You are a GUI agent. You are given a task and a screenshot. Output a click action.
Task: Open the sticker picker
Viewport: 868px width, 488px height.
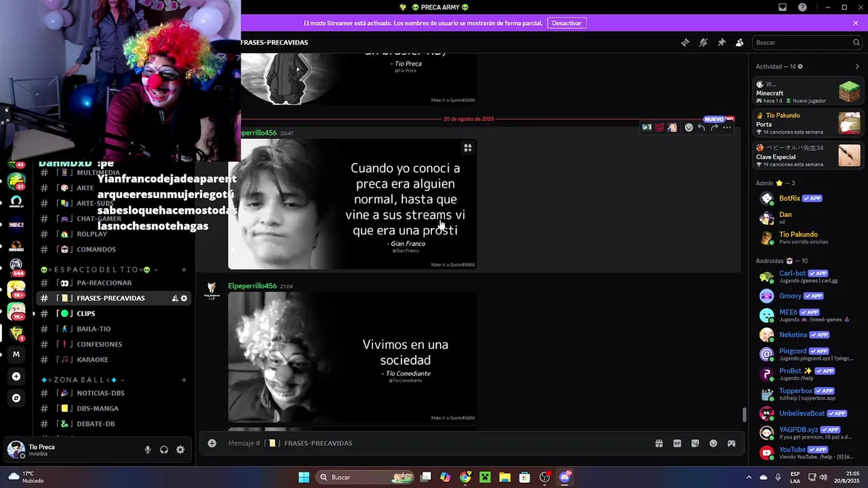pos(695,443)
